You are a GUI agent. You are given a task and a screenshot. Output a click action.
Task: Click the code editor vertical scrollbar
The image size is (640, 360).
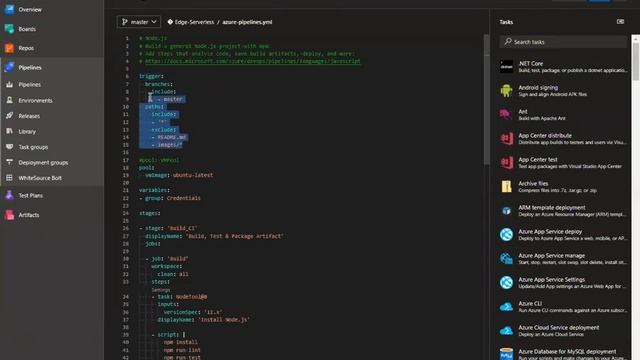click(486, 100)
